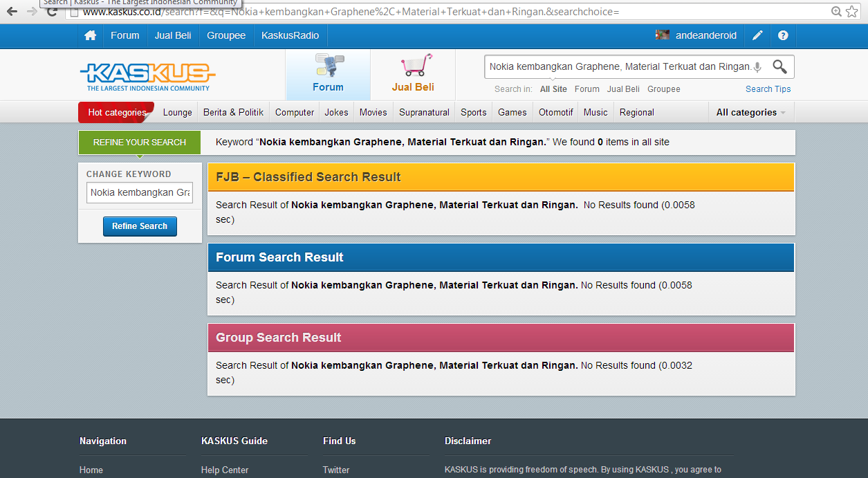Limit search scope to Groupee

tap(664, 89)
